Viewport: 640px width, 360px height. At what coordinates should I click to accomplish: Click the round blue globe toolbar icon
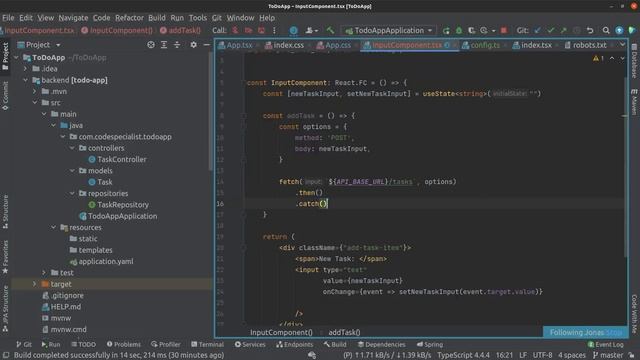(293, 30)
